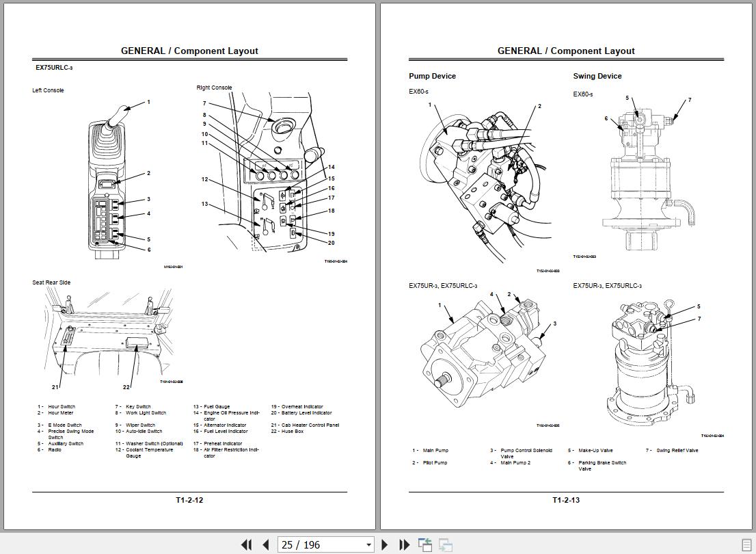The image size is (756, 554).
Task: Click legend entry '5 - Make-Up Valve'
Action: [x=590, y=450]
